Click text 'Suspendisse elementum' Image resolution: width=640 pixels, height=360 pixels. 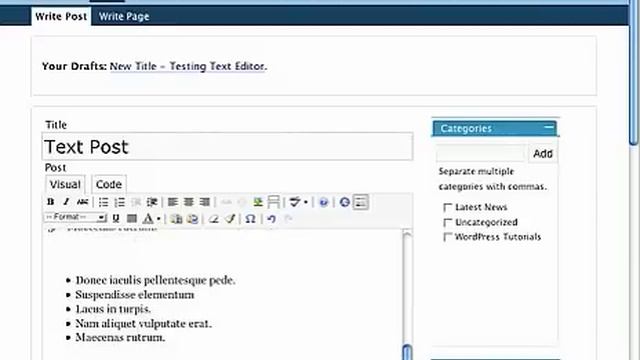135,295
